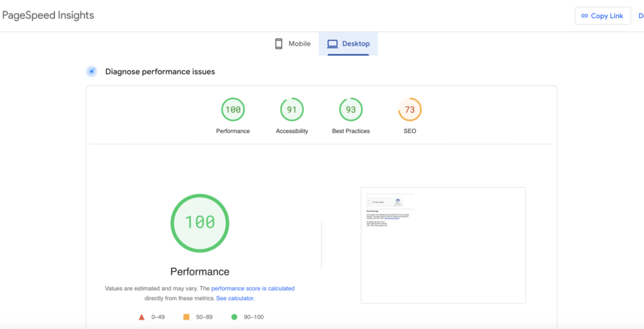Click the desktop laptop icon
This screenshot has height=329, width=644.
(332, 44)
